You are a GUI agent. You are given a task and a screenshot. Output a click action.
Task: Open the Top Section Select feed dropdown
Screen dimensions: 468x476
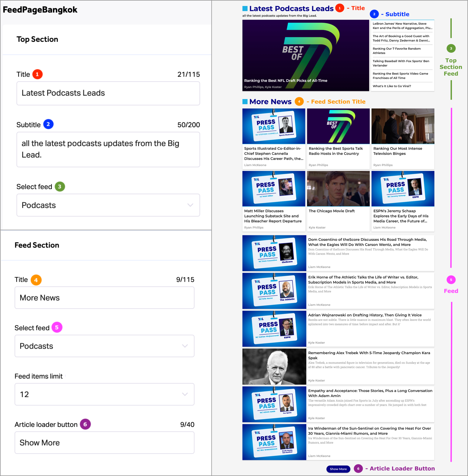point(108,205)
